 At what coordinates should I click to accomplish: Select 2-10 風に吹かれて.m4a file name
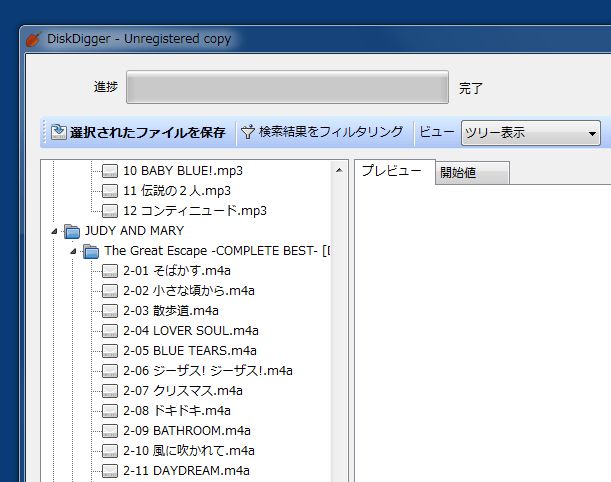click(x=189, y=451)
